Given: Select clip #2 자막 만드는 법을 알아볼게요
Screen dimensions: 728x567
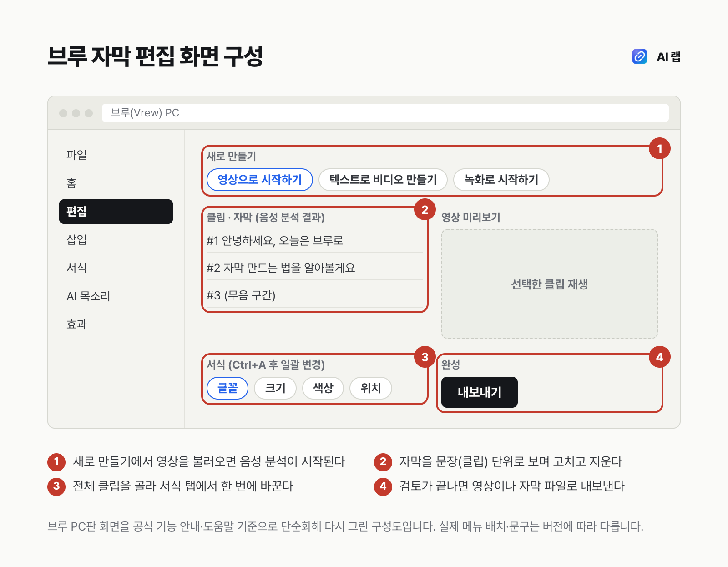Looking at the screenshot, I should point(315,268).
